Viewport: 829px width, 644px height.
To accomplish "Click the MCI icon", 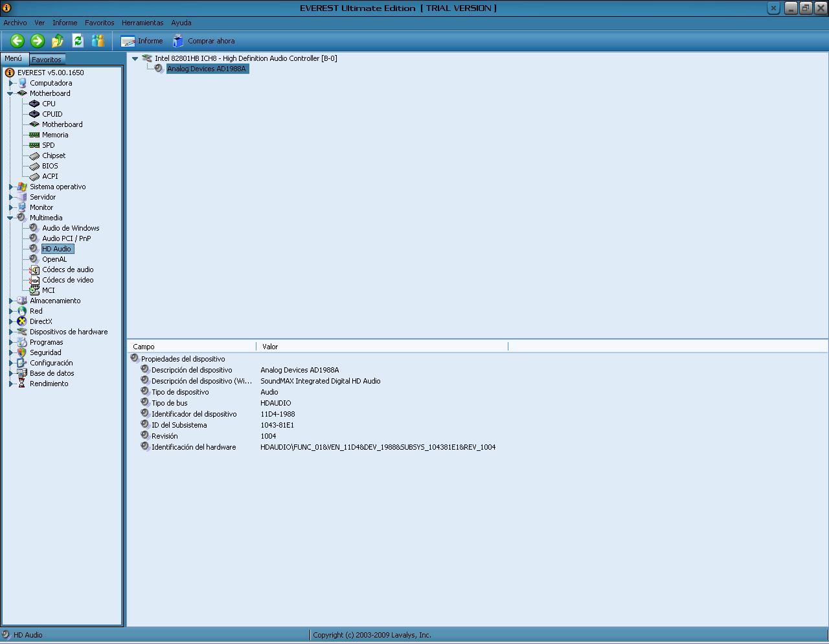I will [34, 290].
